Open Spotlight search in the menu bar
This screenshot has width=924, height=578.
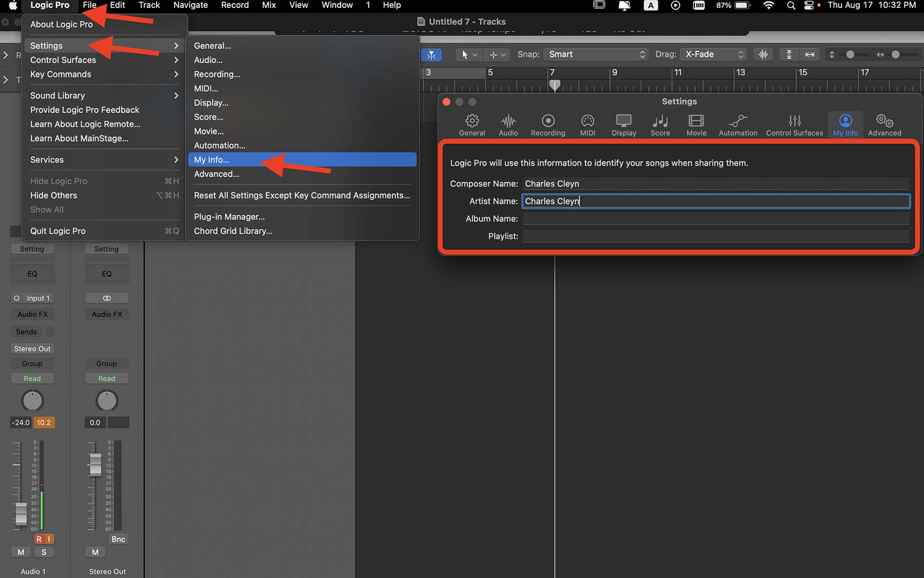(x=791, y=6)
